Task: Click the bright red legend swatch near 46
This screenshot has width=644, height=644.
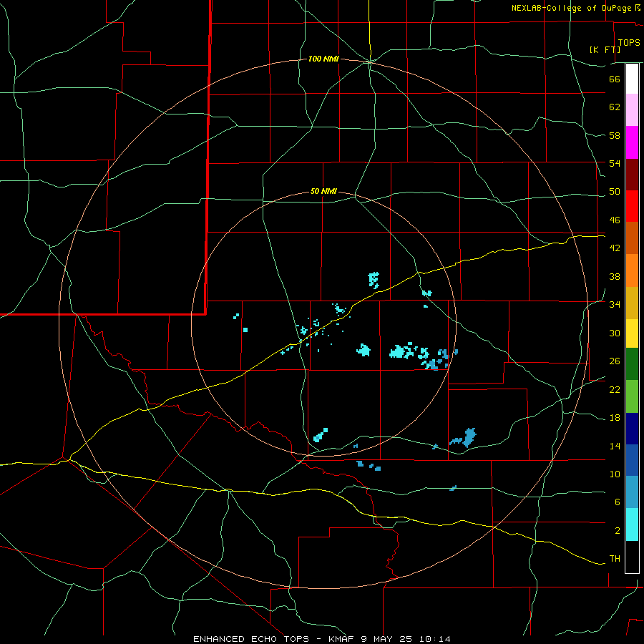Action: click(x=632, y=206)
